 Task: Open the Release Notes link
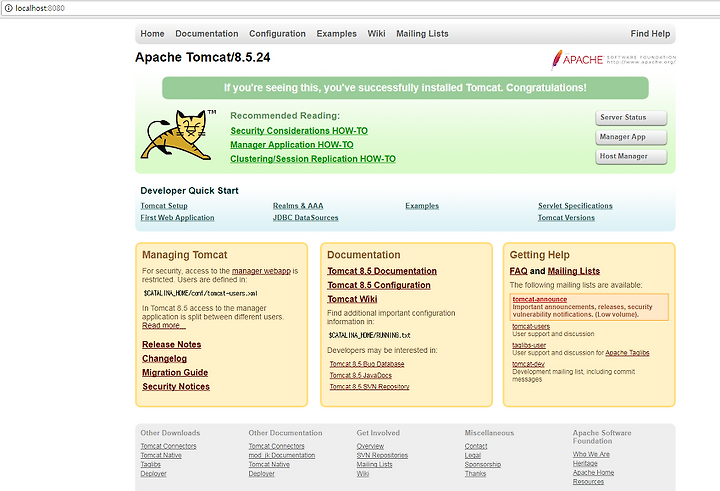point(172,344)
